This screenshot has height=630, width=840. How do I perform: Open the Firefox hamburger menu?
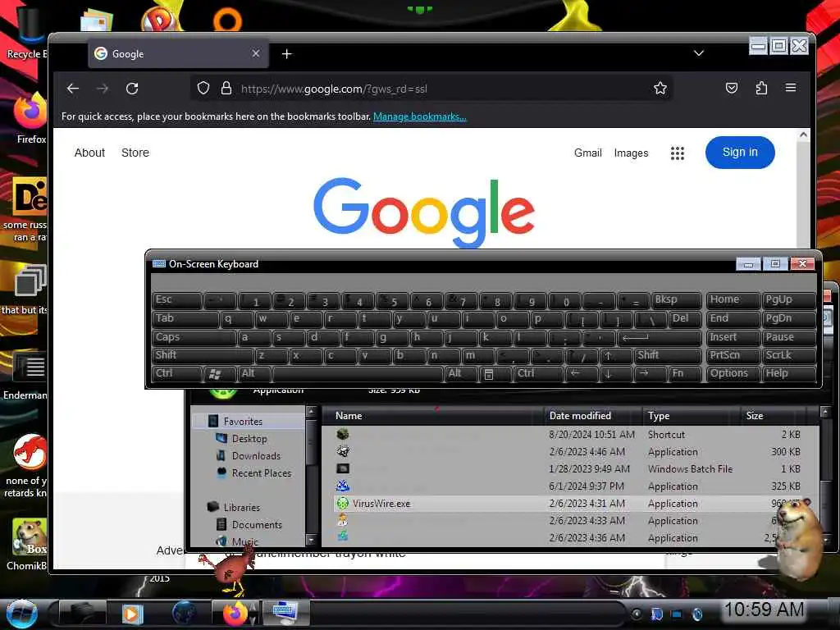coord(791,87)
